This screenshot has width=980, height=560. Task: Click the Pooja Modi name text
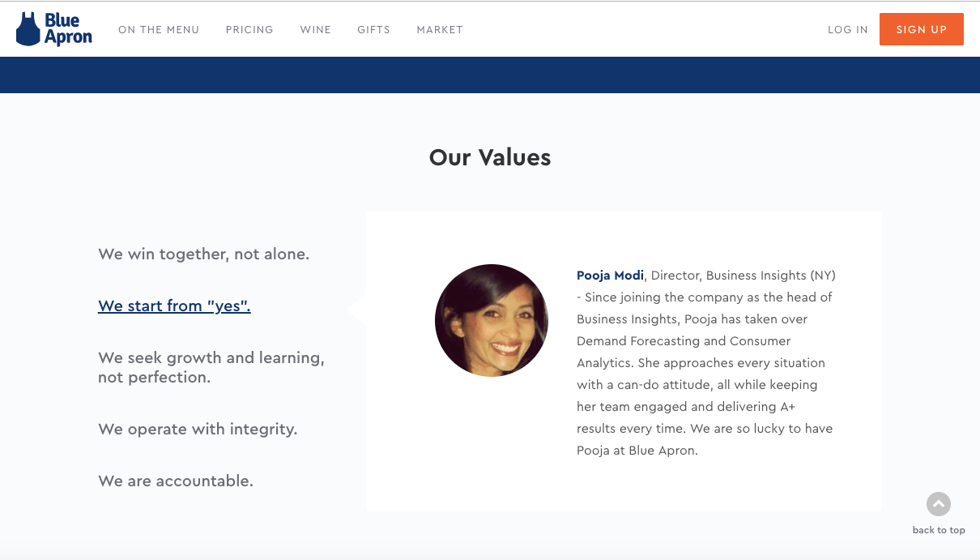[610, 276]
